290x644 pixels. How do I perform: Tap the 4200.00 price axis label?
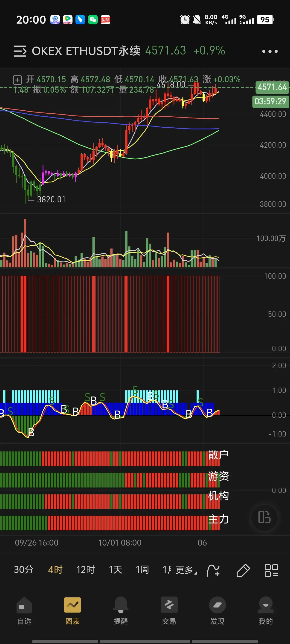click(x=273, y=145)
